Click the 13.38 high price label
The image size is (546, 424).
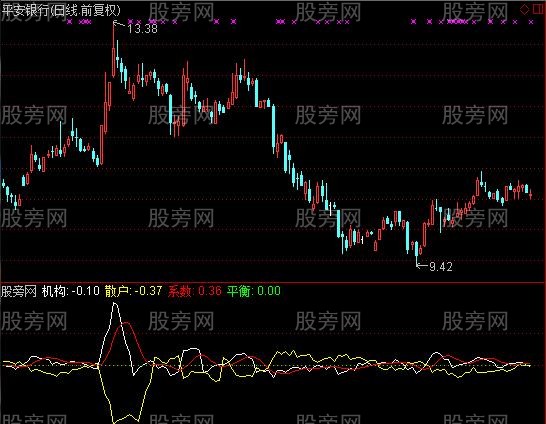click(142, 29)
